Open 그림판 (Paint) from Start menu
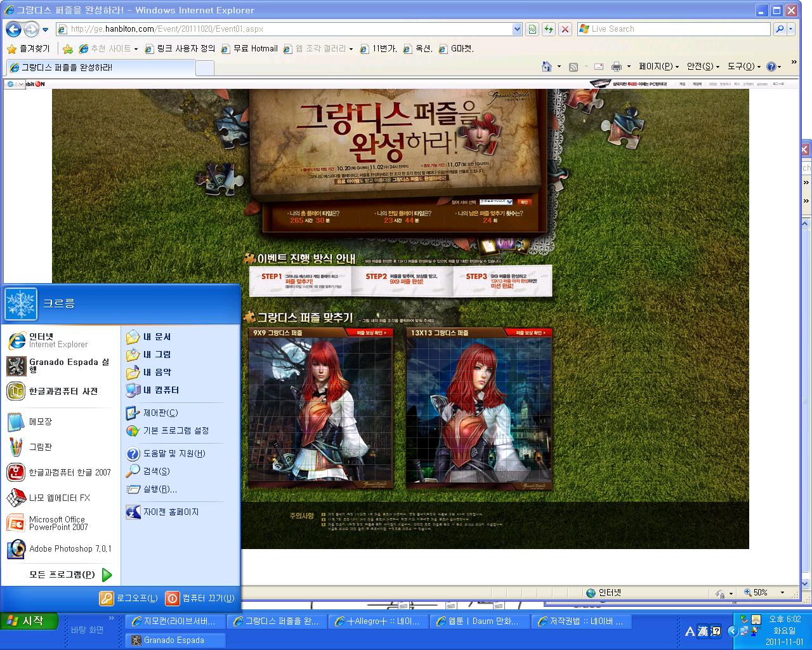The width and height of the screenshot is (812, 650). pyautogui.click(x=60, y=447)
